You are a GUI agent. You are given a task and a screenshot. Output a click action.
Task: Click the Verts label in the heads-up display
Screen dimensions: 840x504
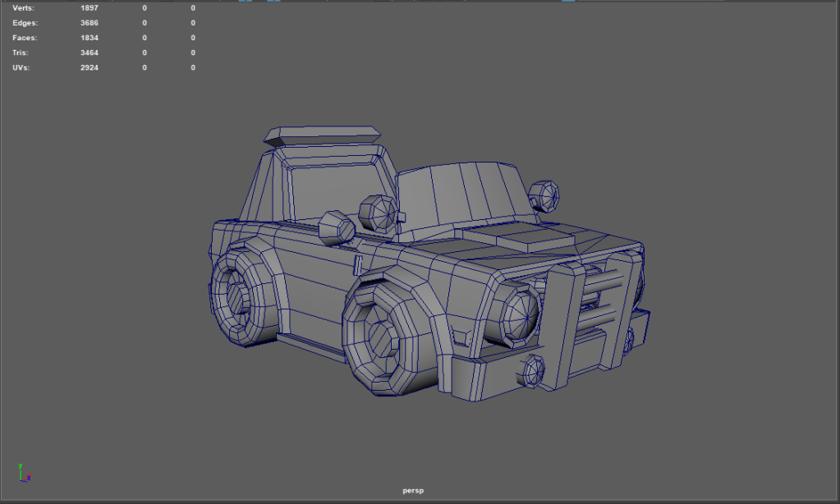pos(24,8)
